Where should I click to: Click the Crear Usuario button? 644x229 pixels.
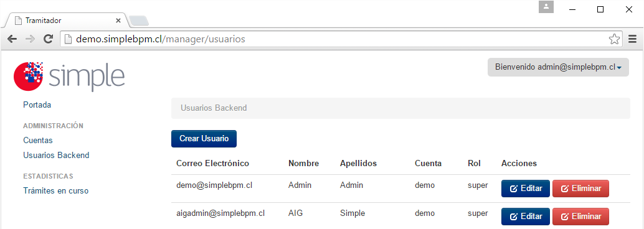(204, 139)
